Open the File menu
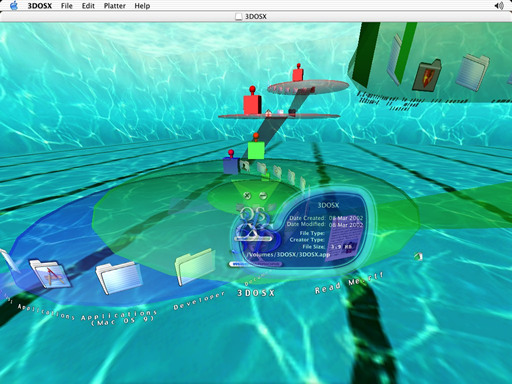 [67, 6]
